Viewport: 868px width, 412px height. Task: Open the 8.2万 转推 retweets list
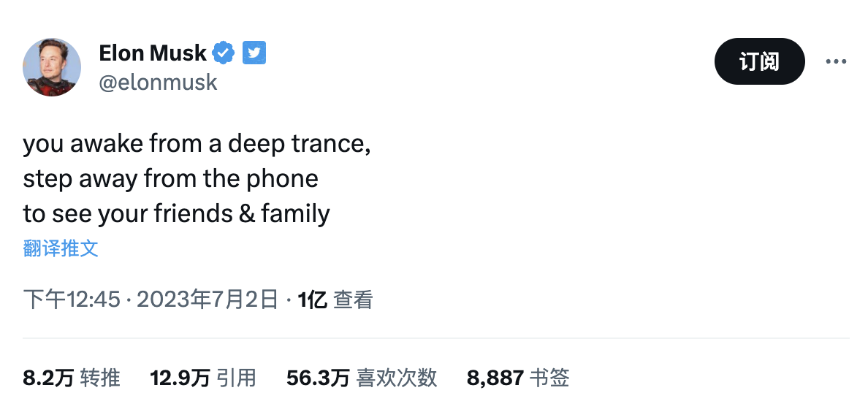click(x=72, y=378)
